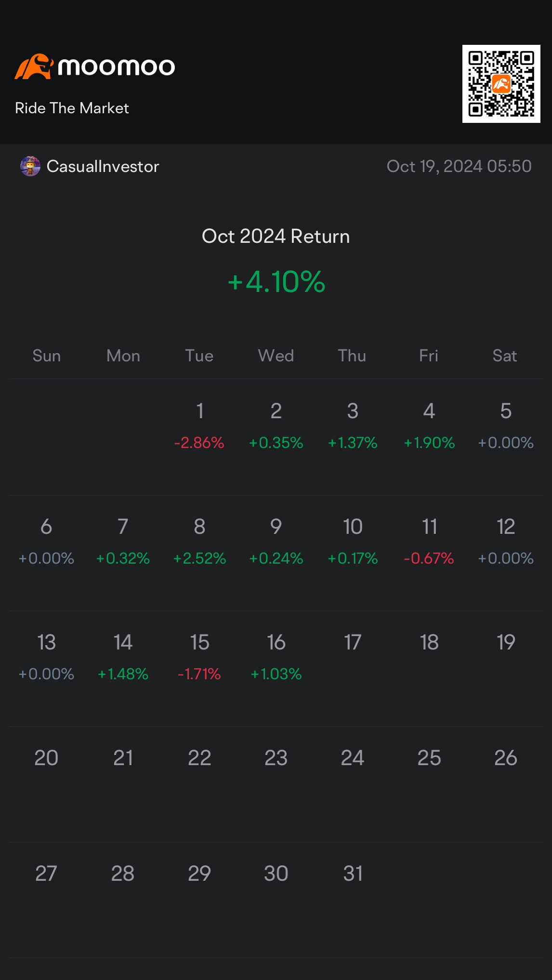The height and width of the screenshot is (980, 552).
Task: Click the +4.10% monthly return value
Action: 276,281
